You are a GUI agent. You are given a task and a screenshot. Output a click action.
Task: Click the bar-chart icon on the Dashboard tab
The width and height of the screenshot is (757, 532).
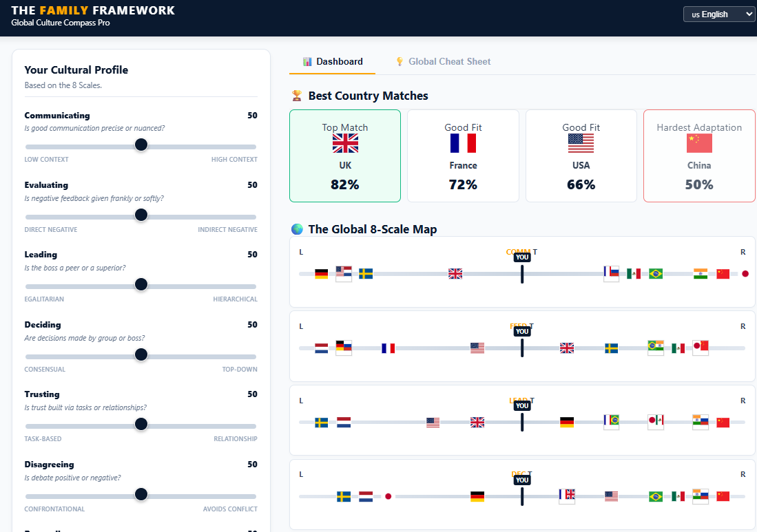(306, 61)
